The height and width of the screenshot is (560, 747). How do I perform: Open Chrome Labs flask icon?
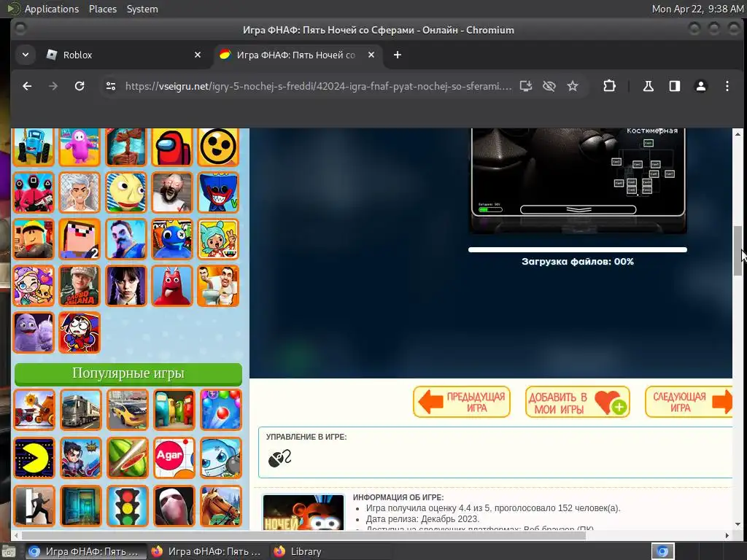pos(649,86)
